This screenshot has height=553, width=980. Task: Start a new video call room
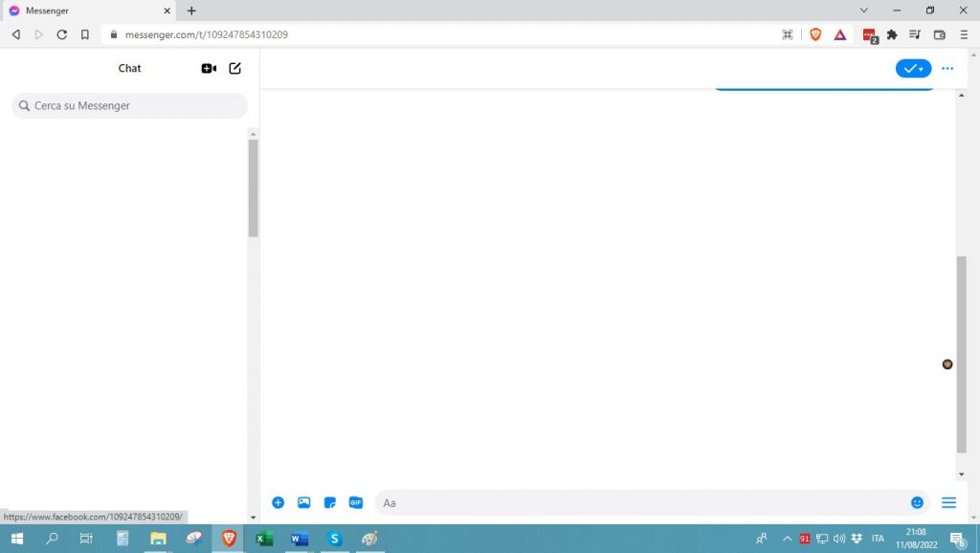tap(209, 69)
